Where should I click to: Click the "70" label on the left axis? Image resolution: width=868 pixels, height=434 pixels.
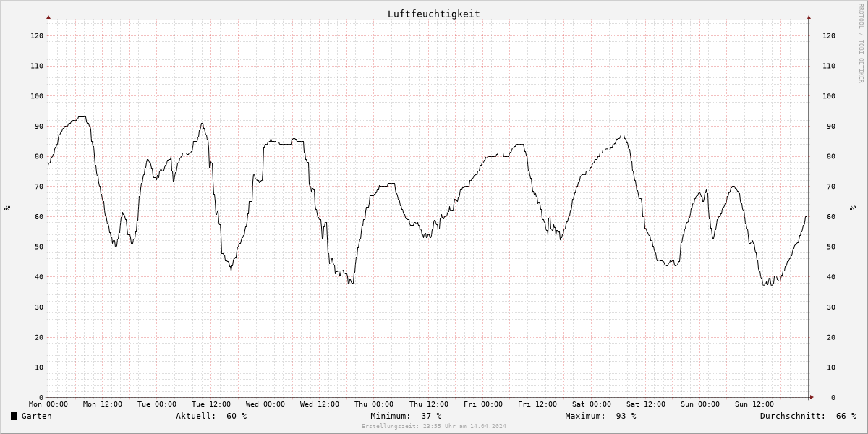(40, 187)
